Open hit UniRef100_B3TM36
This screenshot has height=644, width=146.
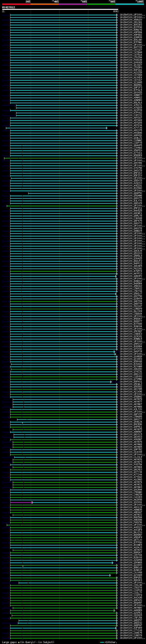(x=131, y=27)
